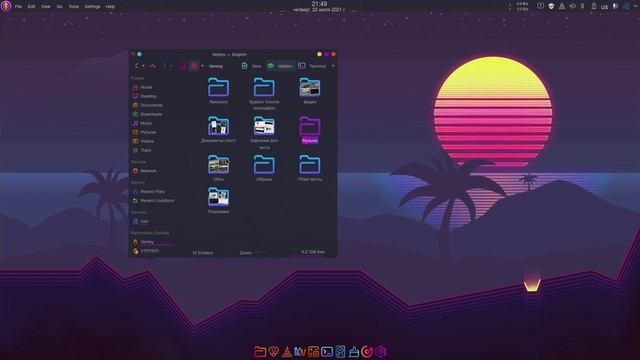Open Documents in the Places sidebar
Image resolution: width=640 pixels, height=360 pixels.
(x=147, y=105)
